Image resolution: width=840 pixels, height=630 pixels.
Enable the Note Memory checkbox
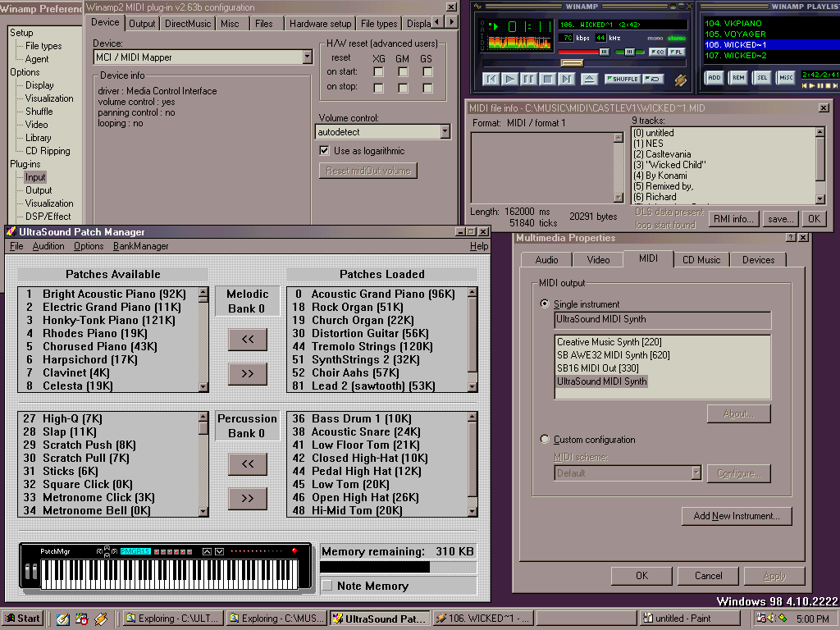[327, 586]
